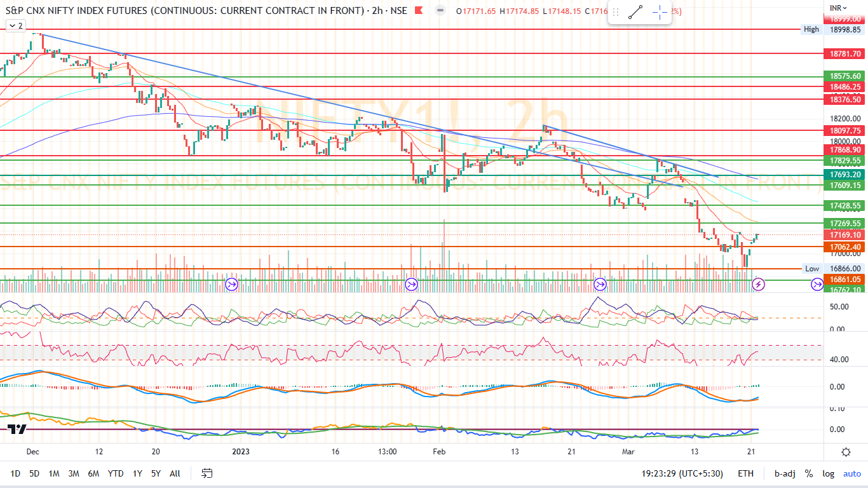The image size is (868, 488).
Task: Toggle percent scale mode
Action: tap(808, 473)
